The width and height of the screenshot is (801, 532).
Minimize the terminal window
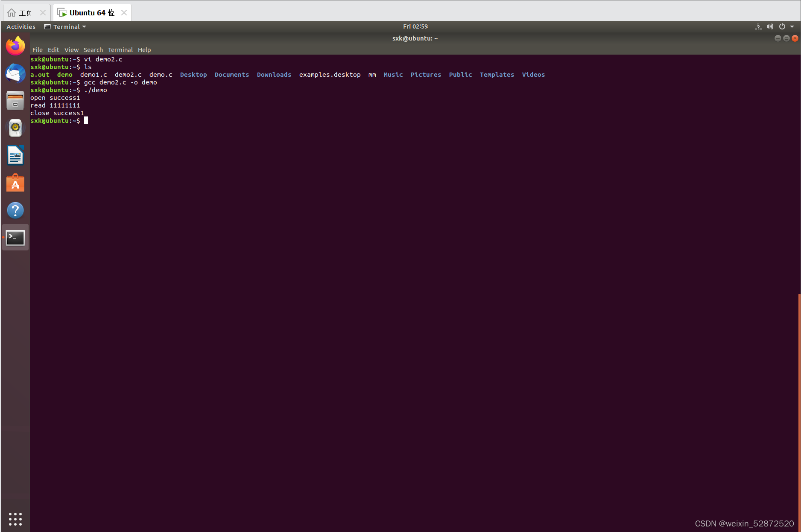[778, 38]
